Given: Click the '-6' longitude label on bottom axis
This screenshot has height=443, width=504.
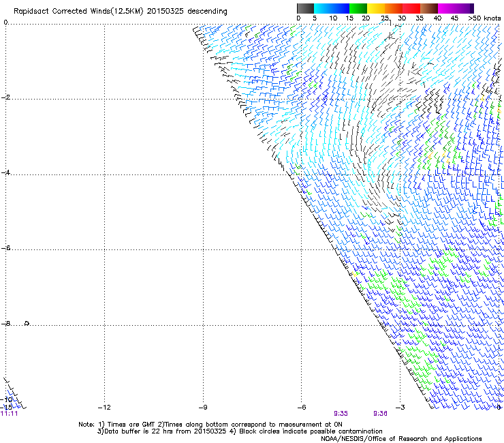Looking at the screenshot, I should 302,408.
